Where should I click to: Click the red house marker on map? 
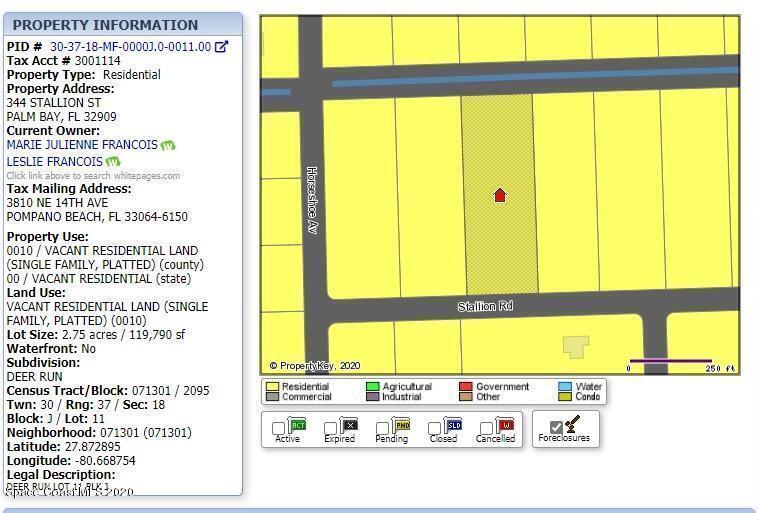(500, 195)
